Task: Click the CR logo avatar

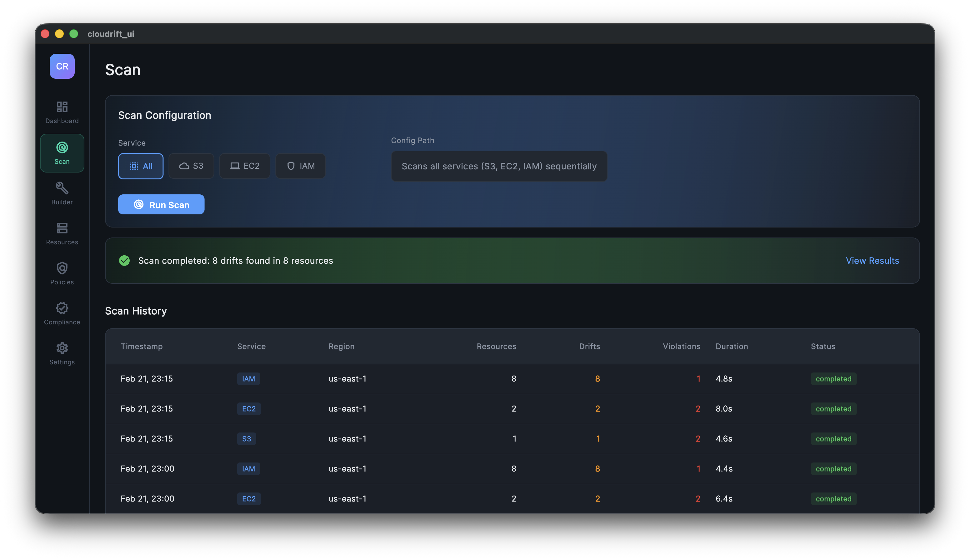Action: [62, 66]
